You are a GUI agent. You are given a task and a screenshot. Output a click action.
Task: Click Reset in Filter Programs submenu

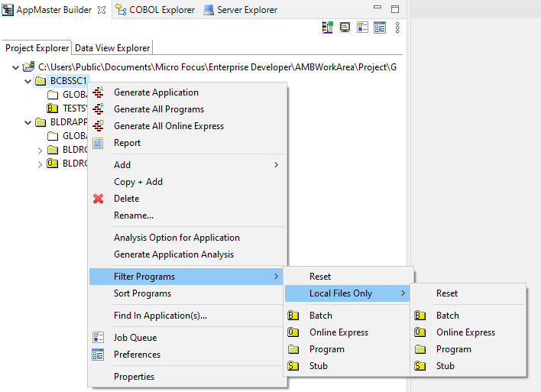tap(348, 277)
